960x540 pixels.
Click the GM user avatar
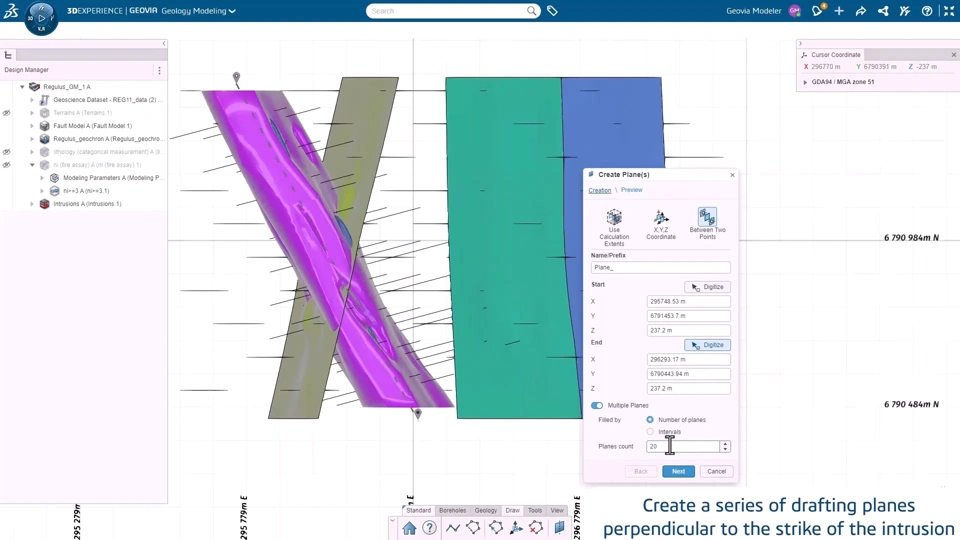pyautogui.click(x=795, y=11)
